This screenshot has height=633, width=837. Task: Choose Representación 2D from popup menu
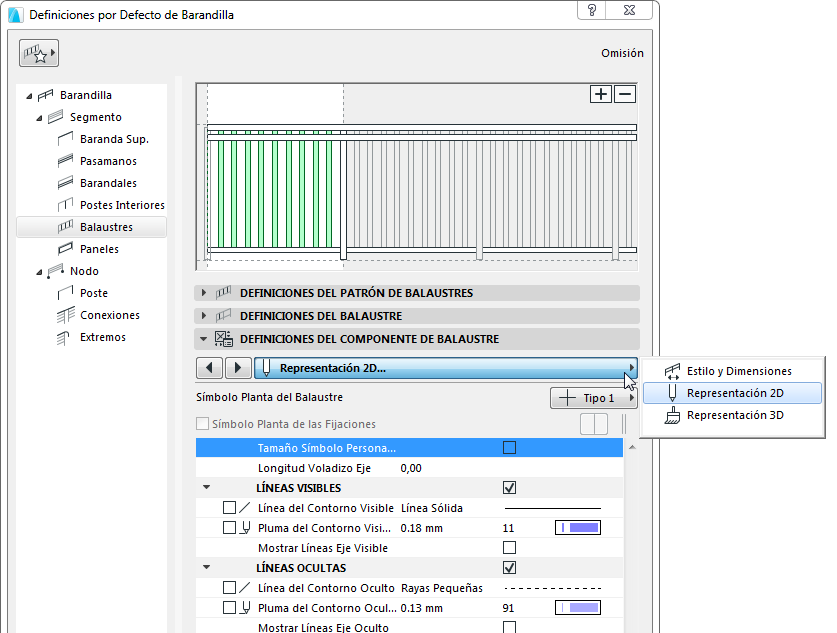point(732,393)
